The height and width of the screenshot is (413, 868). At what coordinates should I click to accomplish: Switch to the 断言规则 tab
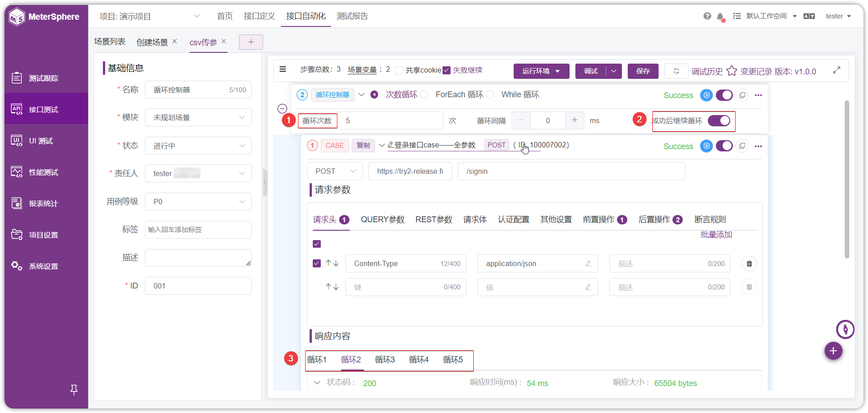coord(710,219)
